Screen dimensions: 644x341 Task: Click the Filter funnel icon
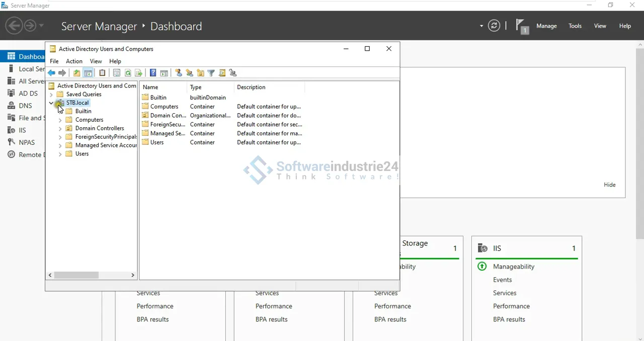(211, 73)
